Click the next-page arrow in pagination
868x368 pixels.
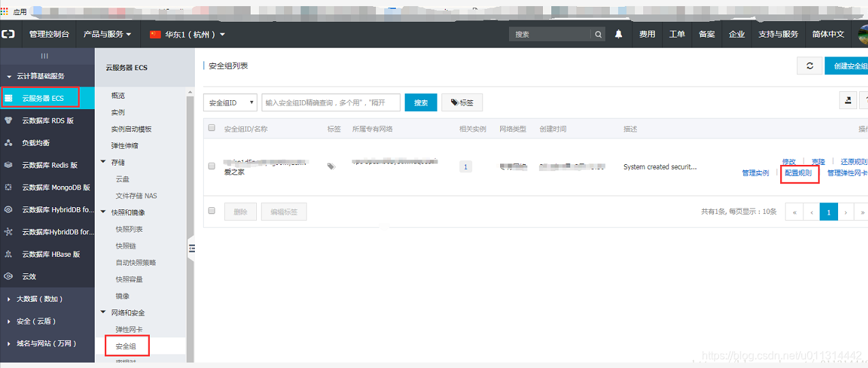point(846,212)
